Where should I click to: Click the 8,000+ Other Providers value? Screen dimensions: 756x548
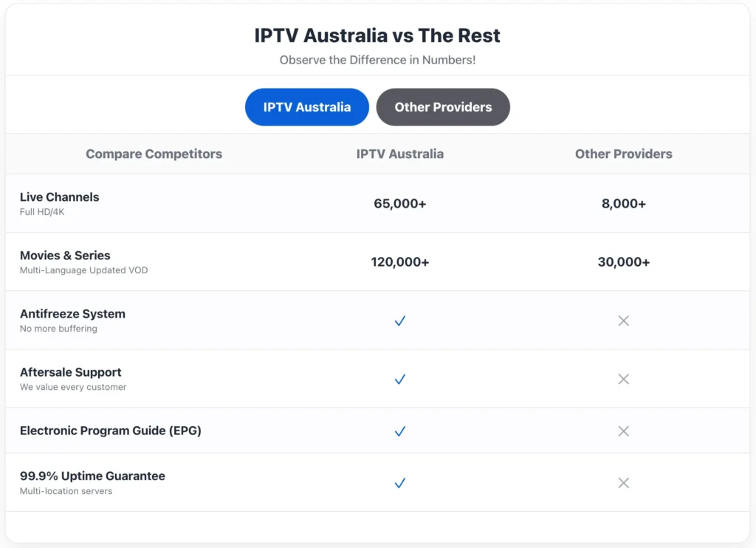[x=623, y=204]
